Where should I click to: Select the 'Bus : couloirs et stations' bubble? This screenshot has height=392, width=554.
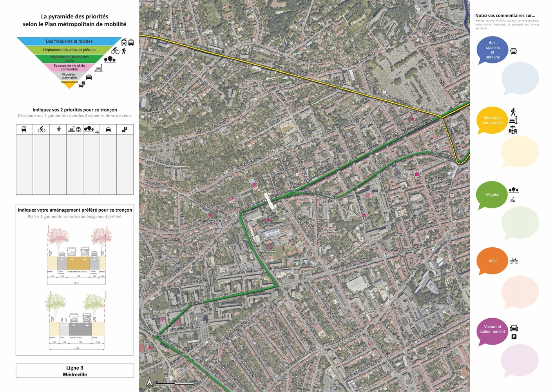tap(492, 50)
